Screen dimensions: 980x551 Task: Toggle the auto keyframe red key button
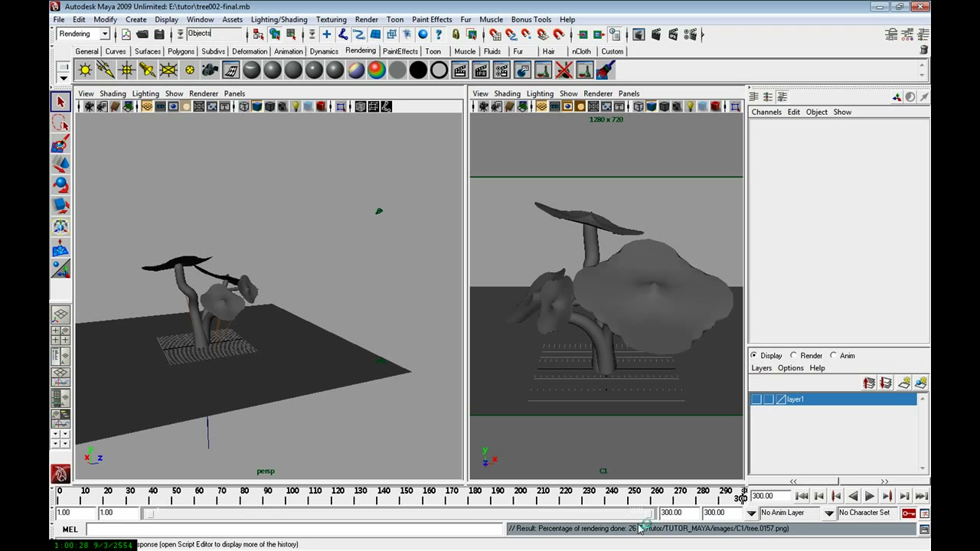(x=909, y=513)
